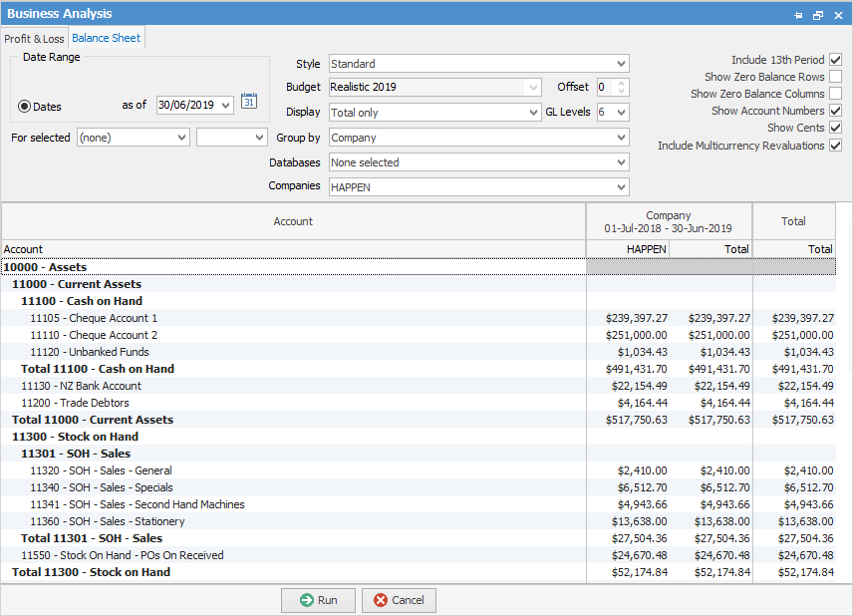
Task: Open the calendar date picker icon
Action: point(249,101)
